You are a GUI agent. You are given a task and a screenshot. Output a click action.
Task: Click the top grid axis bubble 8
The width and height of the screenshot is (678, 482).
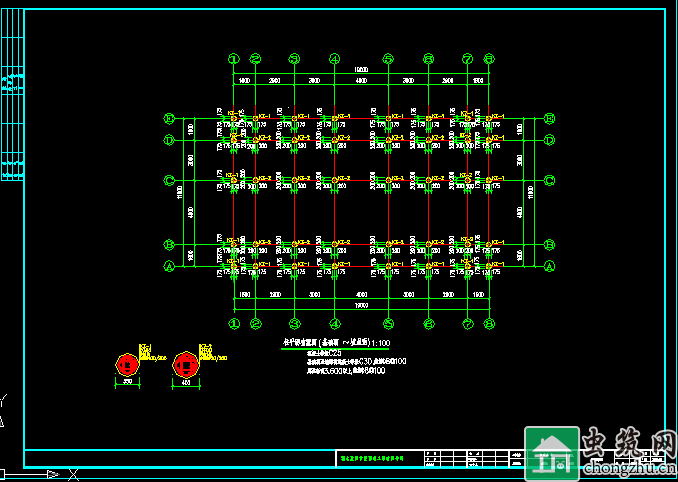point(489,59)
